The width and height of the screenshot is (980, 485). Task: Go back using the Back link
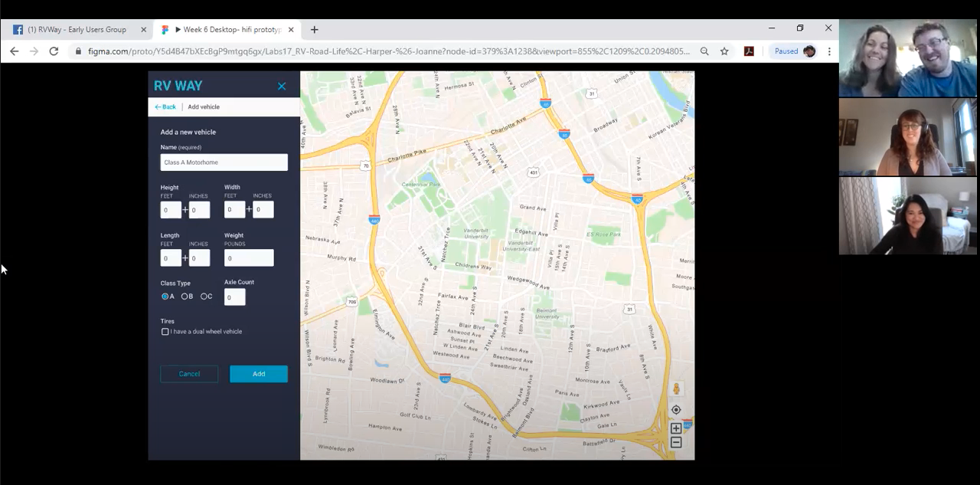(x=165, y=107)
